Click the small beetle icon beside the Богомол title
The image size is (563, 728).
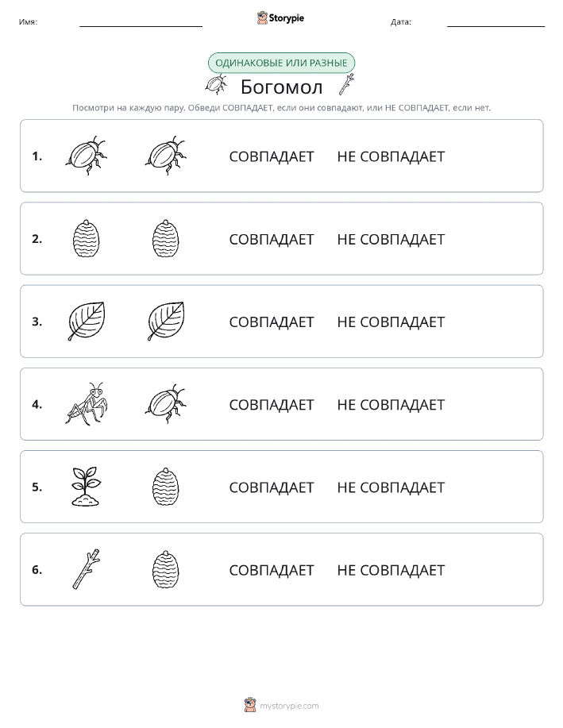pyautogui.click(x=216, y=85)
